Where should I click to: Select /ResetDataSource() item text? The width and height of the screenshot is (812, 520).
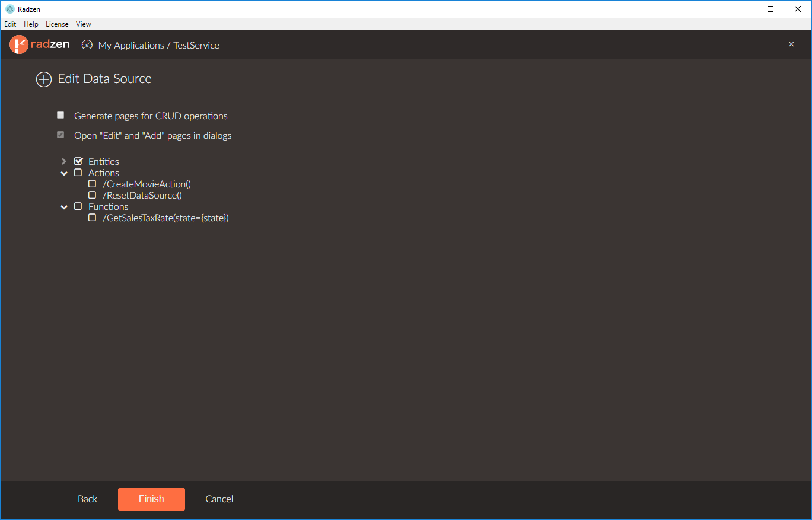142,195
